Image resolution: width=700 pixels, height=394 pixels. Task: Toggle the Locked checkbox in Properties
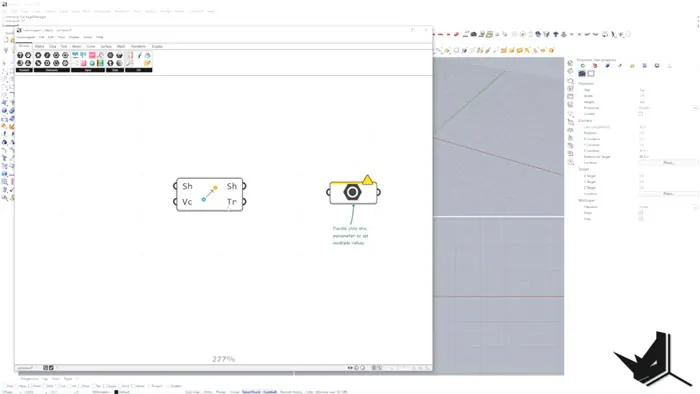[x=641, y=114]
